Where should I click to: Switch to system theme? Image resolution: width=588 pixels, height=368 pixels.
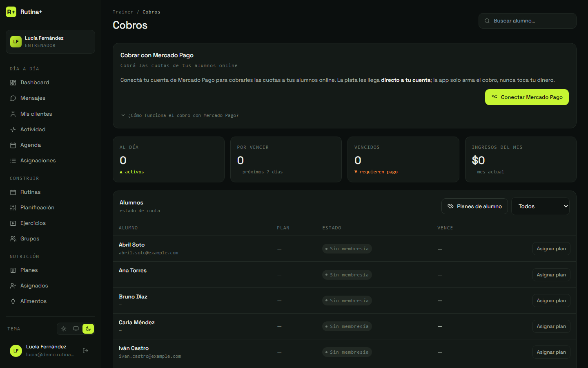[76, 329]
